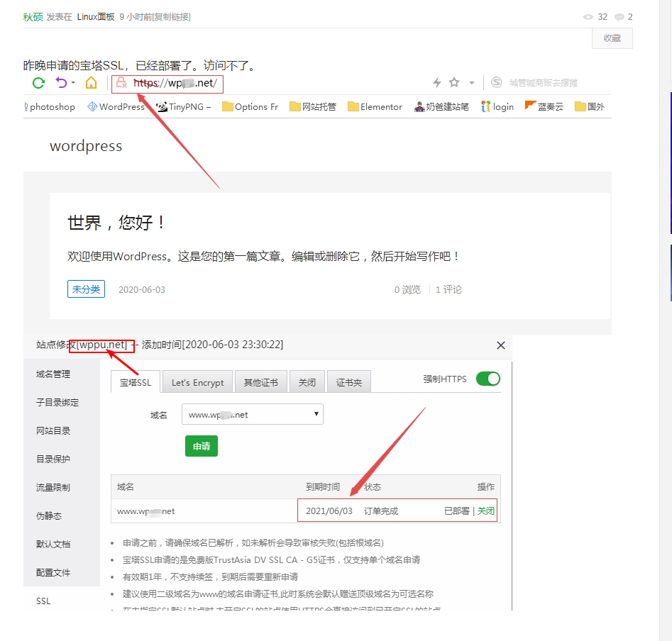Switch to the 证书夹 tab

[349, 382]
